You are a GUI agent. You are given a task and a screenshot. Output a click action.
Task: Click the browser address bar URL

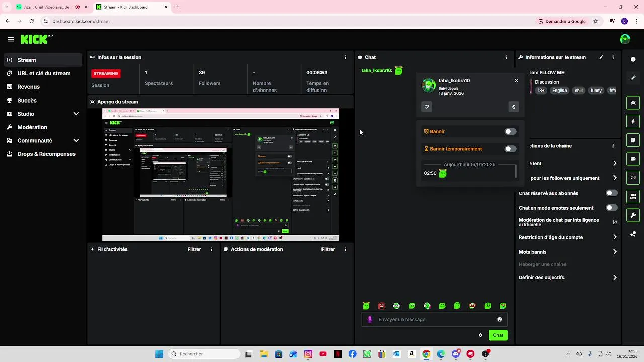81,21
